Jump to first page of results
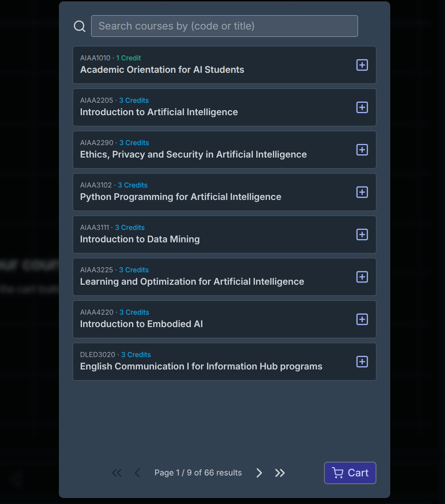Image resolution: width=445 pixels, height=504 pixels. pyautogui.click(x=117, y=473)
